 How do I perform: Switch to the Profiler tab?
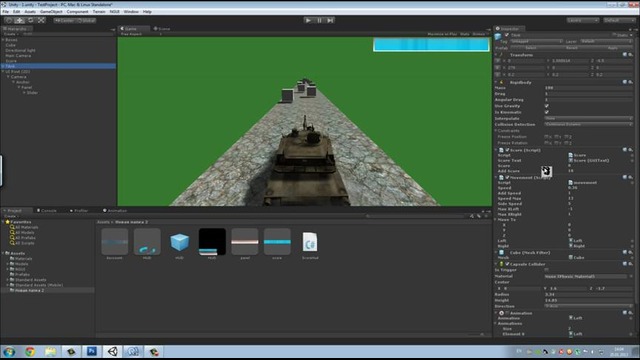pos(79,211)
